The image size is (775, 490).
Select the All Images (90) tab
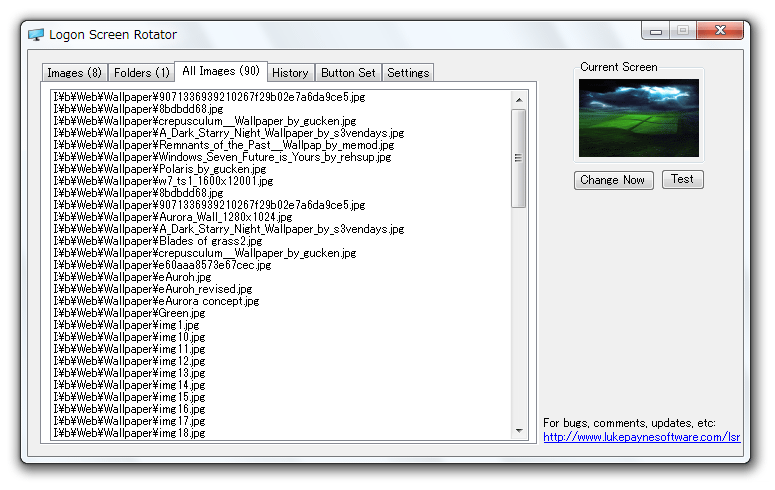tap(221, 71)
